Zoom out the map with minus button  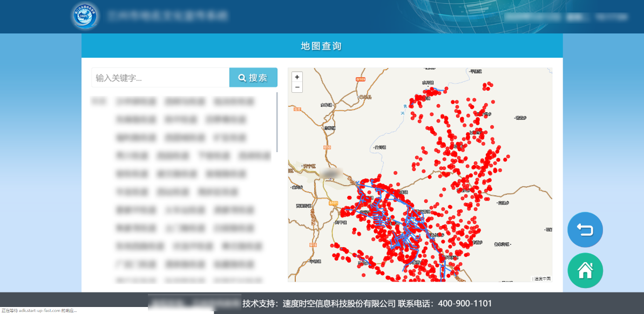[297, 87]
